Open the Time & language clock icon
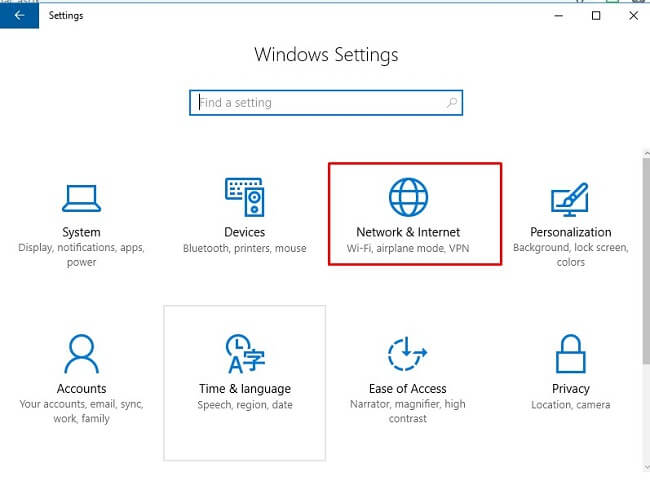 [245, 354]
